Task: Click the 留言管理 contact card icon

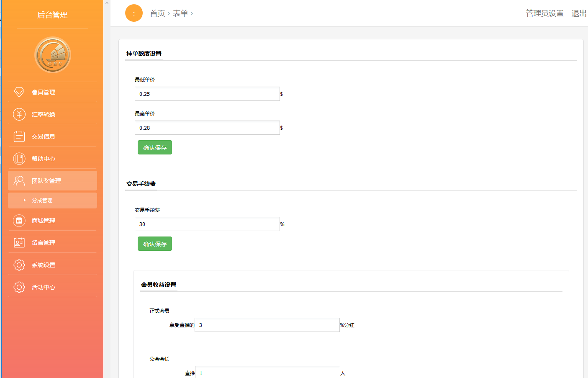Action: coord(19,243)
